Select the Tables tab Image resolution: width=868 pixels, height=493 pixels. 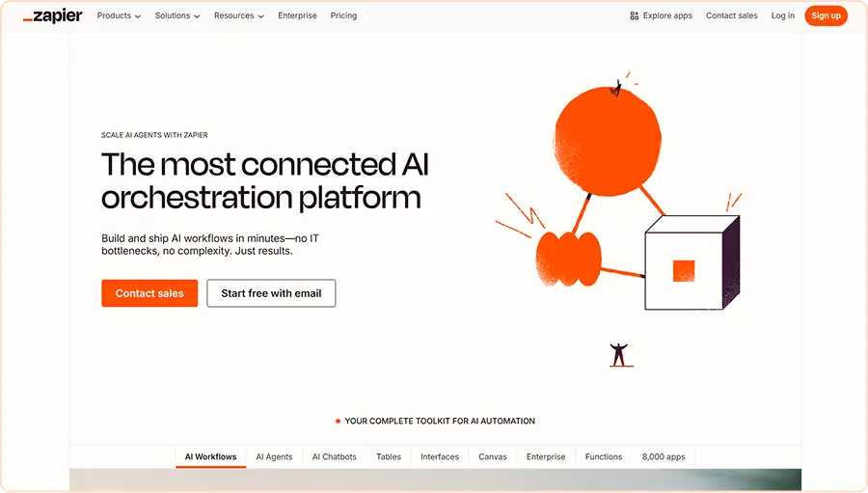(389, 456)
